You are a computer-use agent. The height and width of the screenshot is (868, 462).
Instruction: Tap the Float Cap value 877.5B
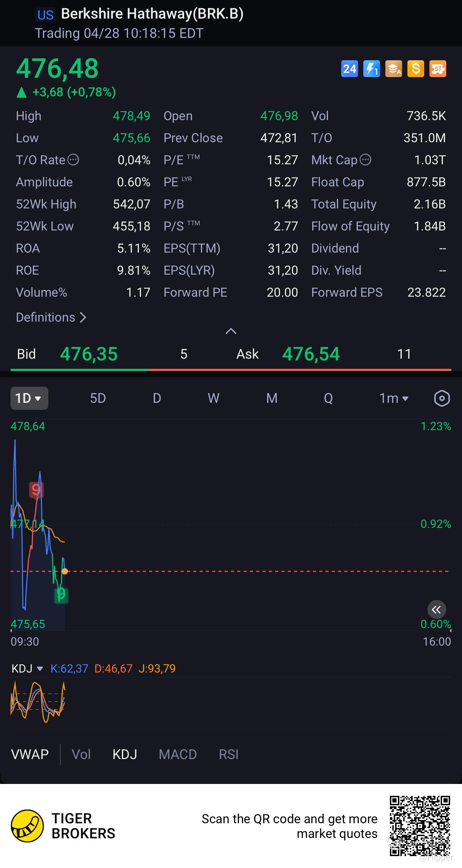click(426, 182)
